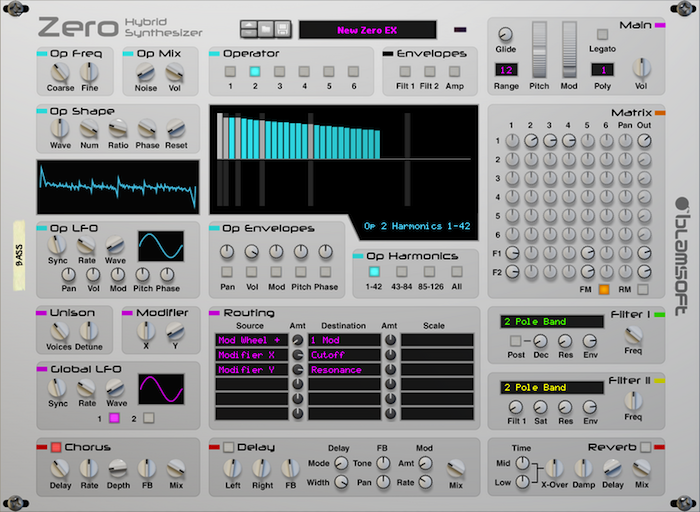Open the Filter I type dropdown

(x=552, y=321)
